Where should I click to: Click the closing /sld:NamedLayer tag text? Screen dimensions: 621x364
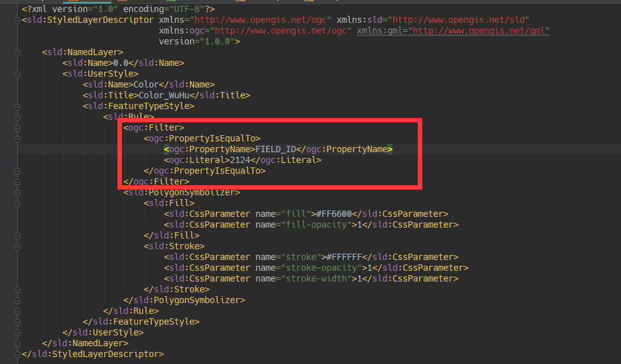86,343
